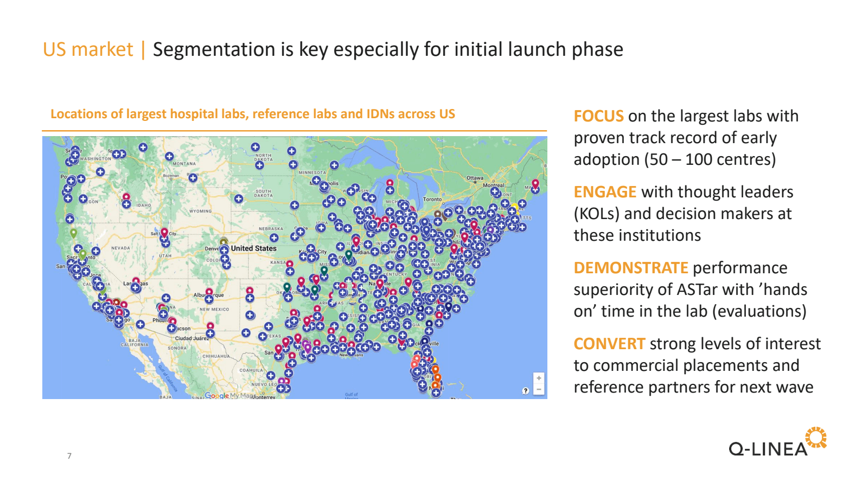Click the orange word FOCUS

[x=598, y=116]
